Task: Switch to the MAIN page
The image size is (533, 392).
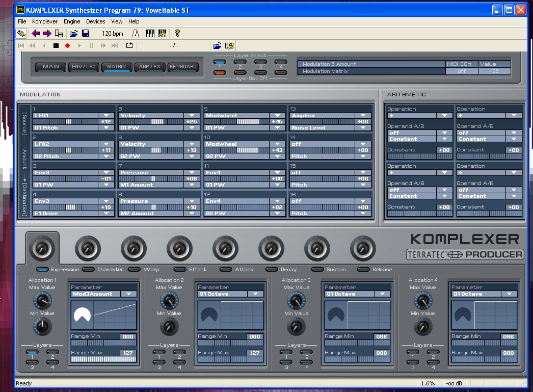Action: (x=51, y=67)
